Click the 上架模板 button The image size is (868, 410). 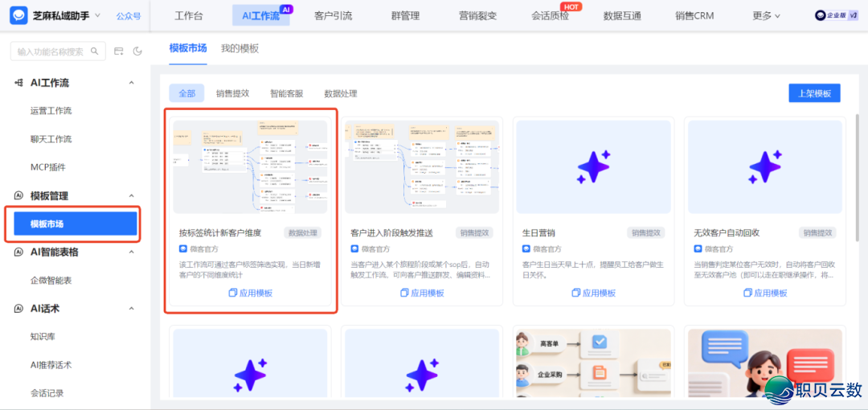pos(813,93)
